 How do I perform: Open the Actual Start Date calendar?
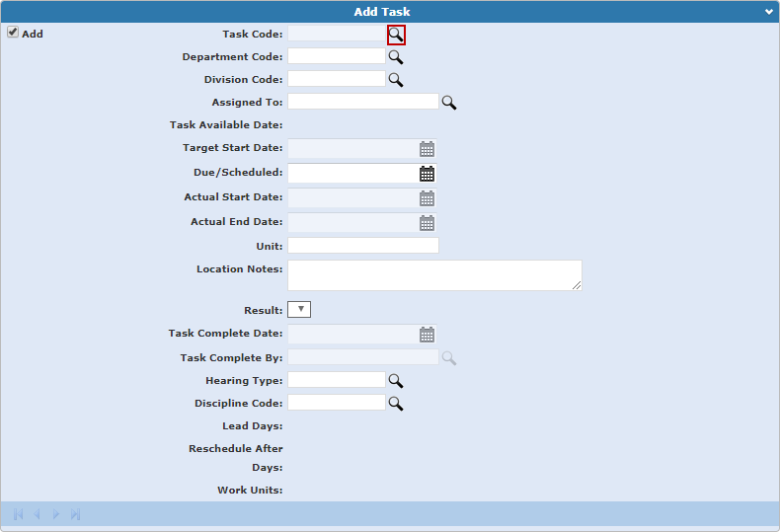[427, 198]
